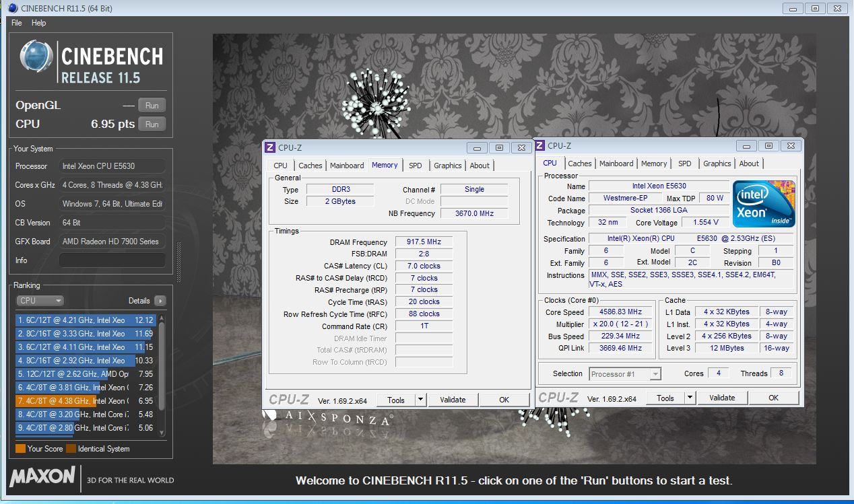Select ranking entry 12C/12T @ 2.62 GHz AMD
854x504 pixels.
pyautogui.click(x=86, y=374)
